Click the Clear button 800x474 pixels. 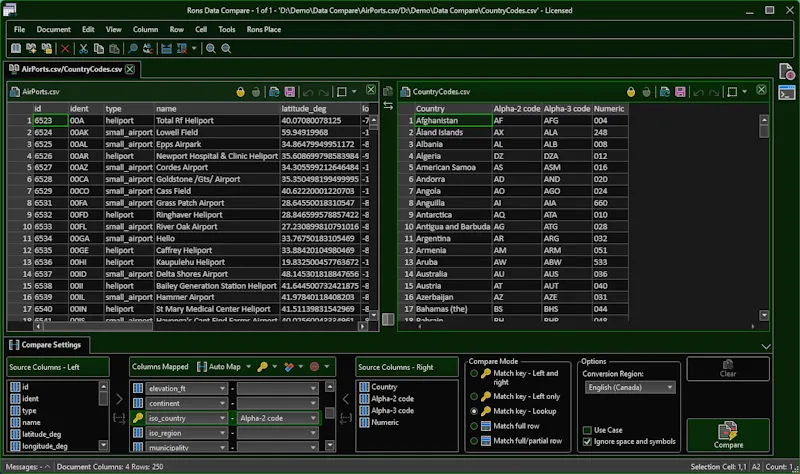pyautogui.click(x=728, y=368)
